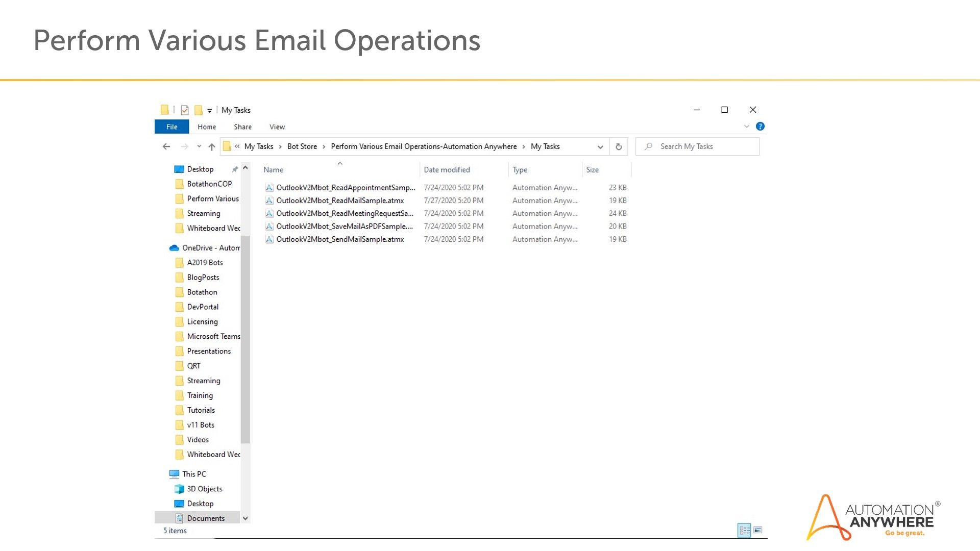This screenshot has width=980, height=551.
Task: Click the Properties checkmark quick access icon
Action: tap(185, 110)
